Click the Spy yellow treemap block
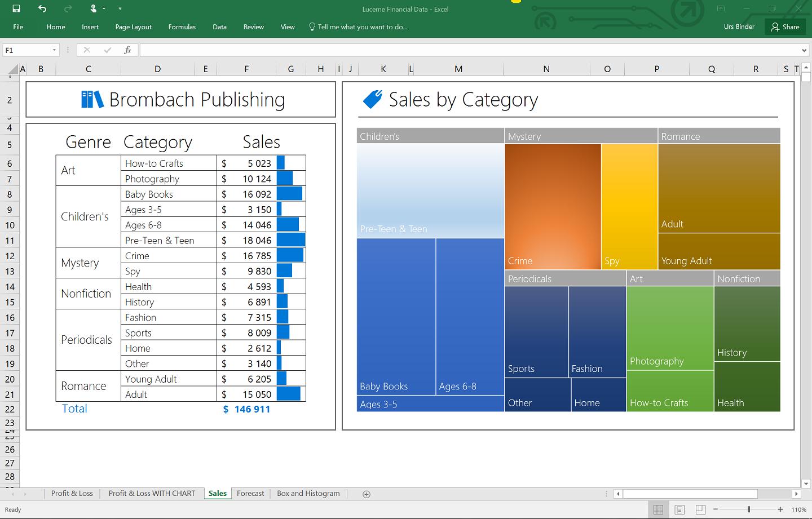The width and height of the screenshot is (812, 519). [629, 206]
